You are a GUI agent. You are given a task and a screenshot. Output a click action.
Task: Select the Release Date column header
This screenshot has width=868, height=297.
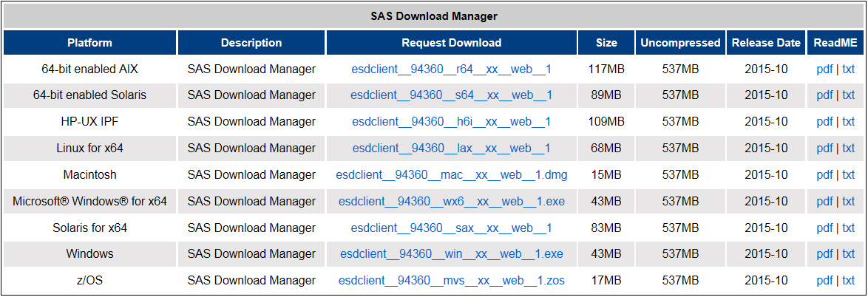[x=766, y=43]
